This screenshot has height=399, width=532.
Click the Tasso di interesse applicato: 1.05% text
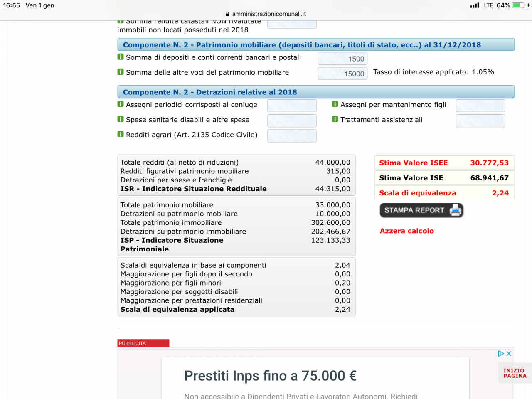(x=433, y=72)
